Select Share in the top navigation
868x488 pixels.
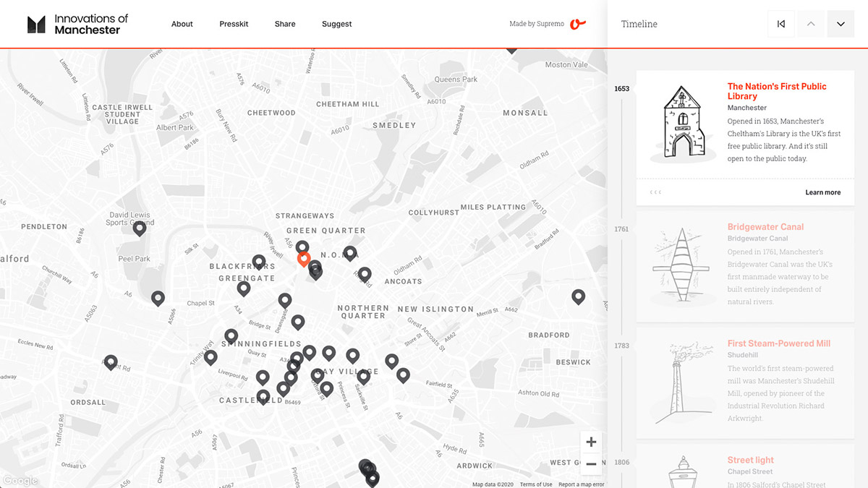pyautogui.click(x=285, y=24)
